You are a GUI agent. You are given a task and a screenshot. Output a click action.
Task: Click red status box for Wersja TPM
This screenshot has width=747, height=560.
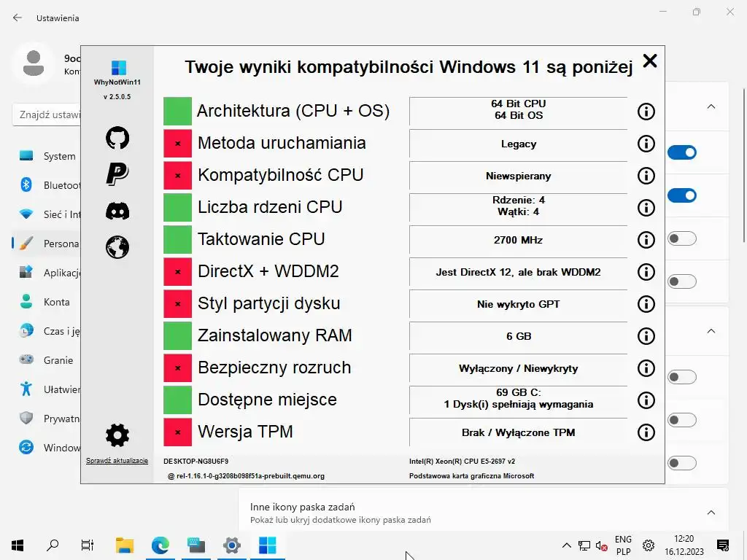[178, 432]
